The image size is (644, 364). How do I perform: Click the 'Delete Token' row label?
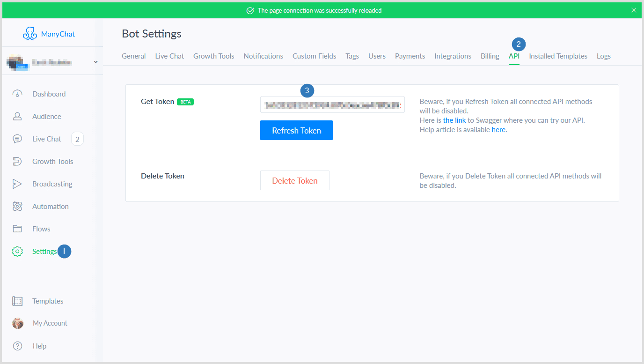(162, 176)
